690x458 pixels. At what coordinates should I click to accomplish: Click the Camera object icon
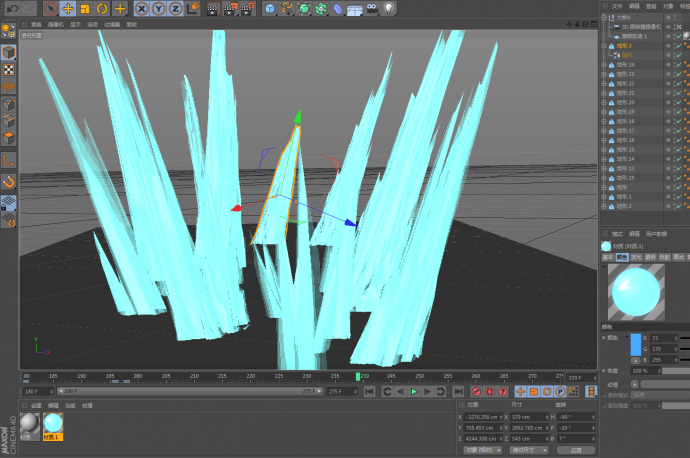[x=371, y=8]
